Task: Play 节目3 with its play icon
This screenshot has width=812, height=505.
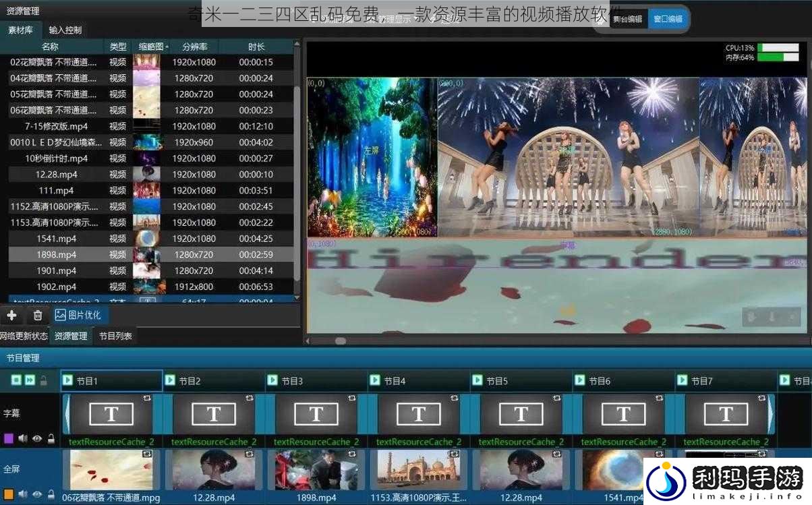Action: coord(272,381)
